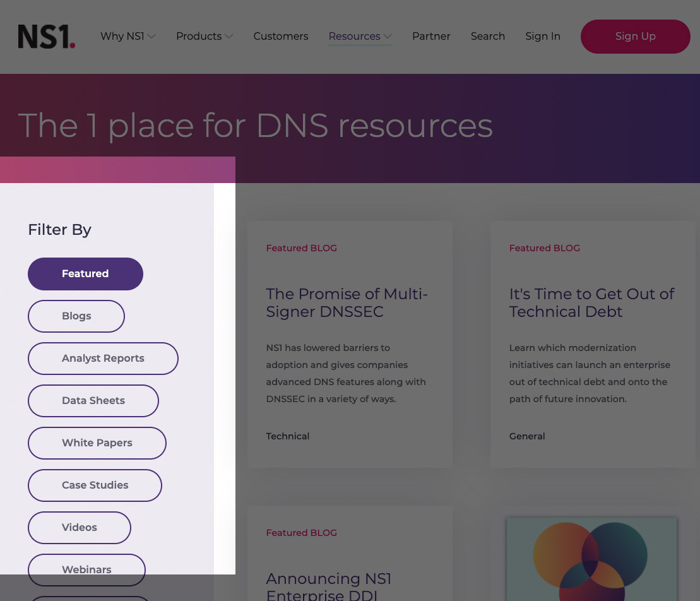Click the NS1 logo
Image resolution: width=700 pixels, height=601 pixels.
pyautogui.click(x=46, y=36)
